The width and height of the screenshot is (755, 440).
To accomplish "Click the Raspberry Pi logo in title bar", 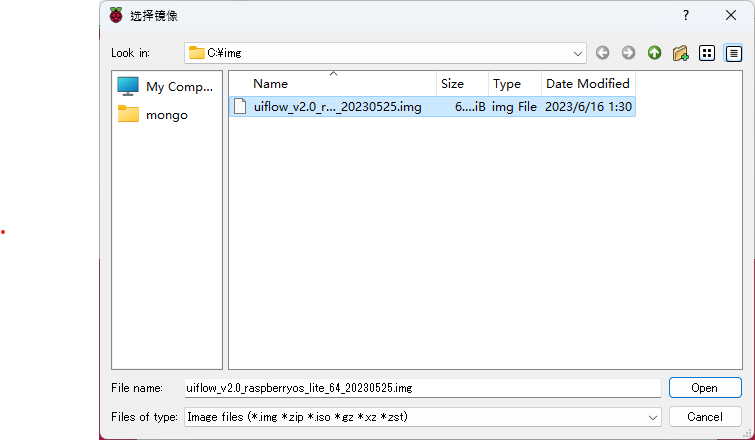I will pos(116,15).
